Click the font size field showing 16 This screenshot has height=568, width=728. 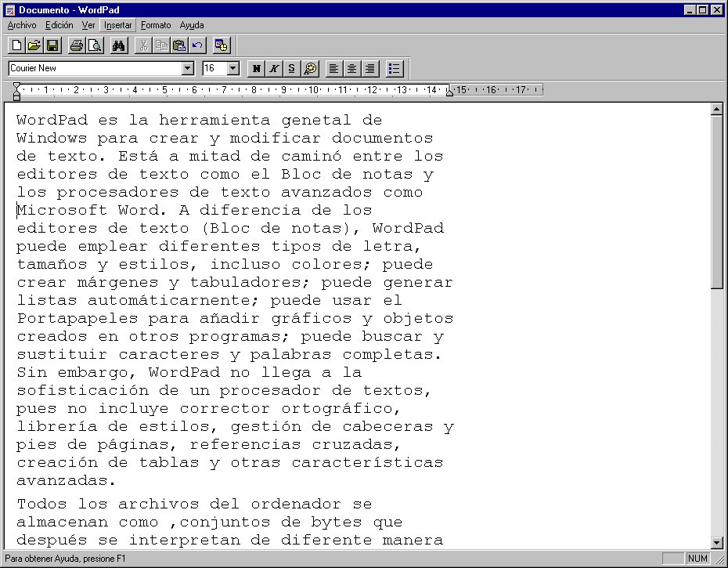(215, 68)
